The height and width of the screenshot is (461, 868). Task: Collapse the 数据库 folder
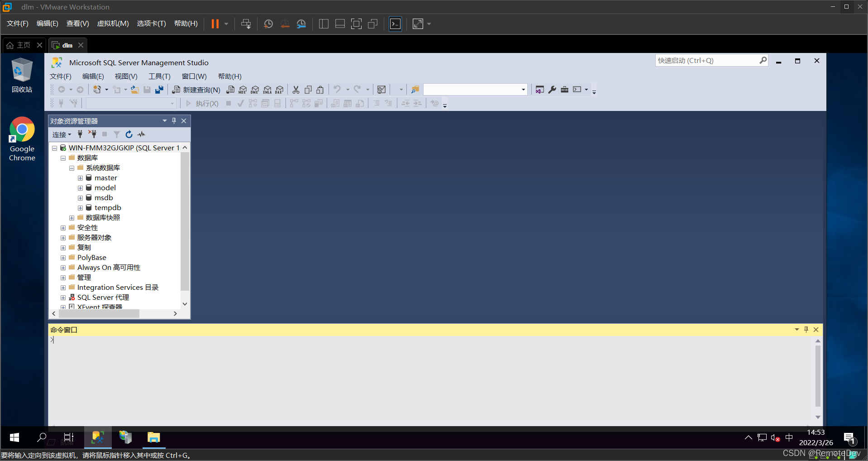click(63, 158)
